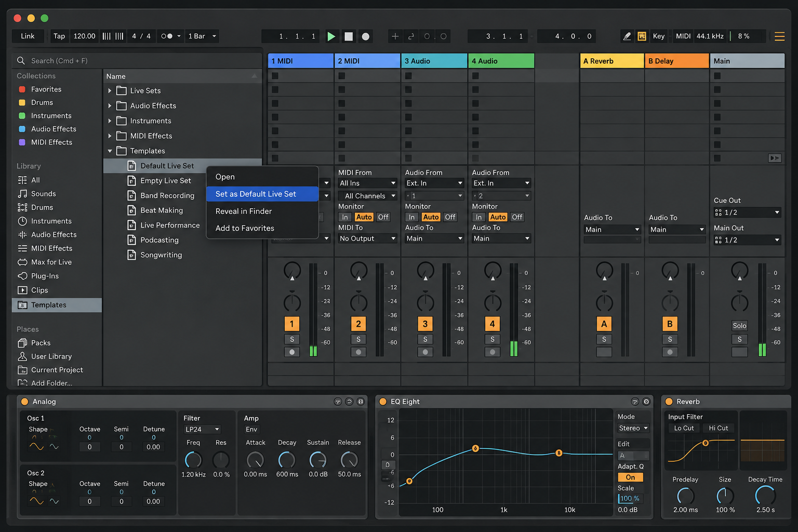This screenshot has height=532, width=798.
Task: Click the Back to Arrangement button on Main
Action: 775,158
